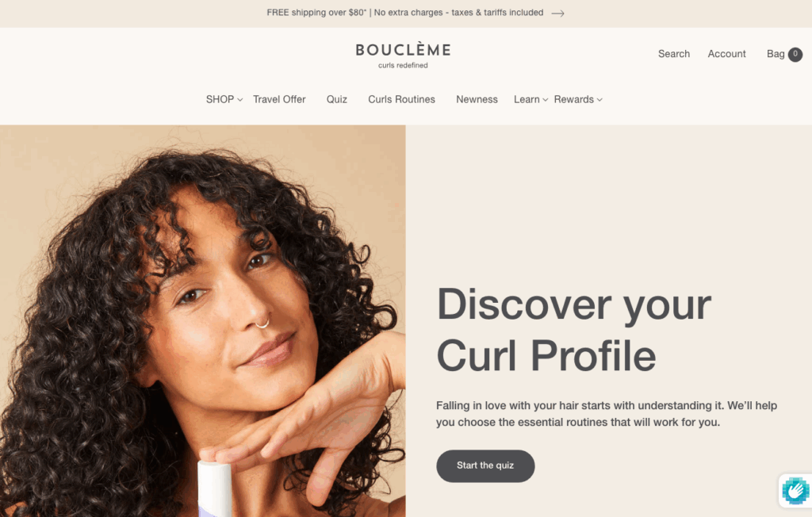Go to Account page
The width and height of the screenshot is (812, 517).
tap(726, 54)
